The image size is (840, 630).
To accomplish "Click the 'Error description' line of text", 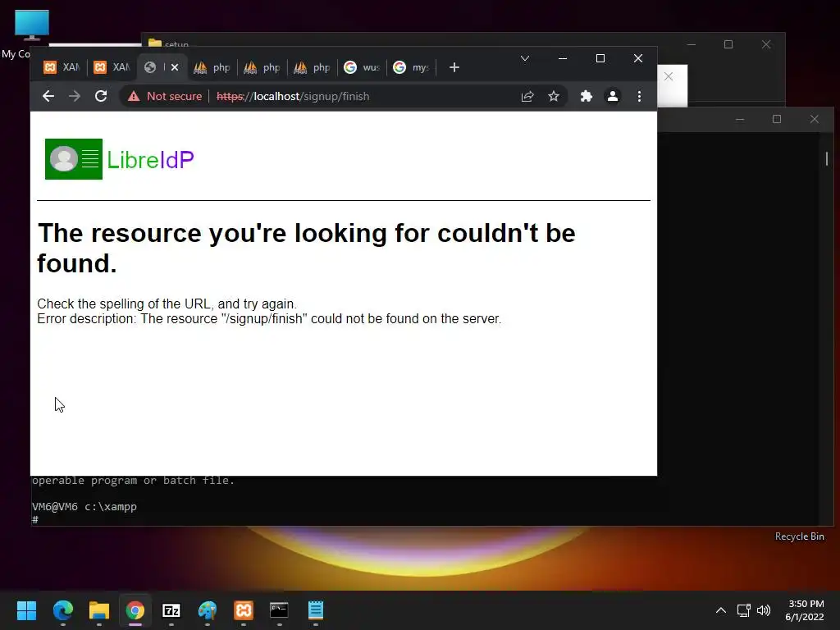I will (x=269, y=319).
